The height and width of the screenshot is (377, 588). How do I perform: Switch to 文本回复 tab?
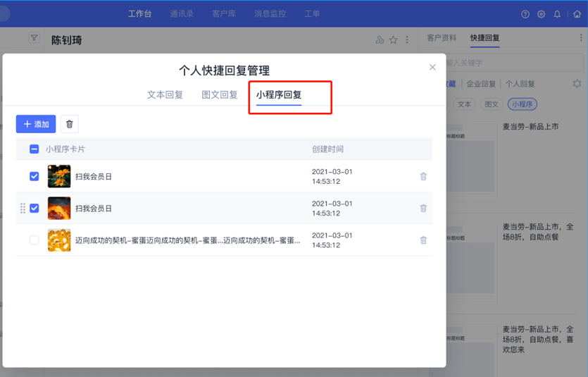(x=165, y=95)
